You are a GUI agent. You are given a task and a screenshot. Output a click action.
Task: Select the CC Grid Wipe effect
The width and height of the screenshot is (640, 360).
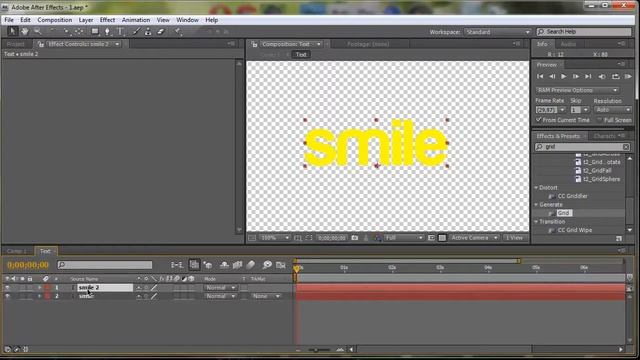tap(574, 230)
